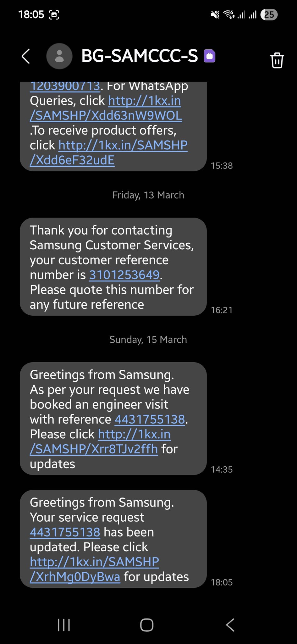Screen dimensions: 297x644
Task: Tap the back arrow in header
Action: [26, 56]
